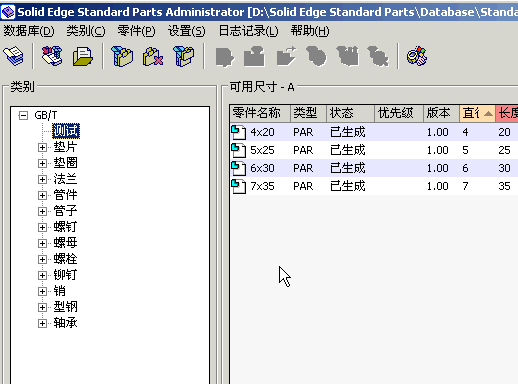Screen dimensions: 518x384
Task: Select the GB/T tree label
Action: click(46, 116)
